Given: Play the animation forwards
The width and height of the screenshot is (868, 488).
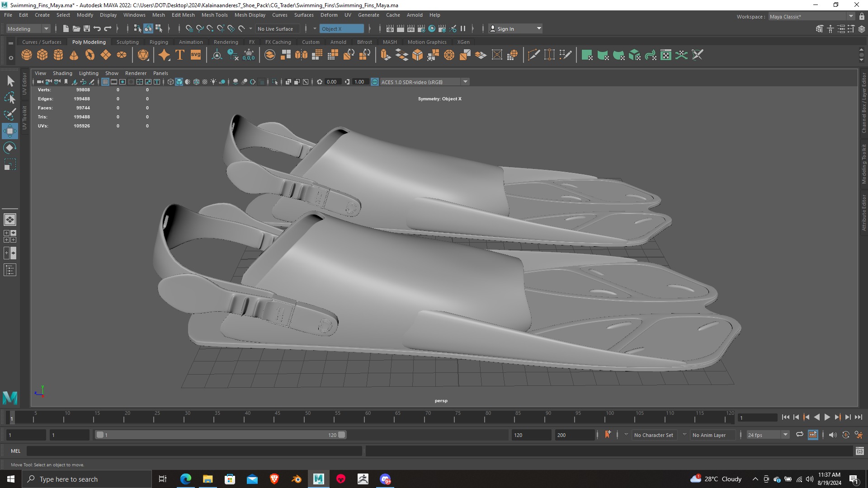Looking at the screenshot, I should pos(827,417).
